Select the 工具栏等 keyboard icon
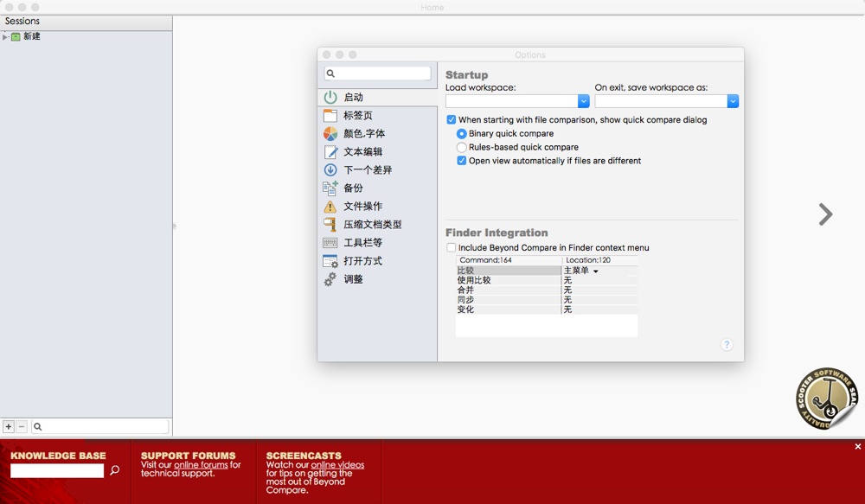 tap(330, 243)
